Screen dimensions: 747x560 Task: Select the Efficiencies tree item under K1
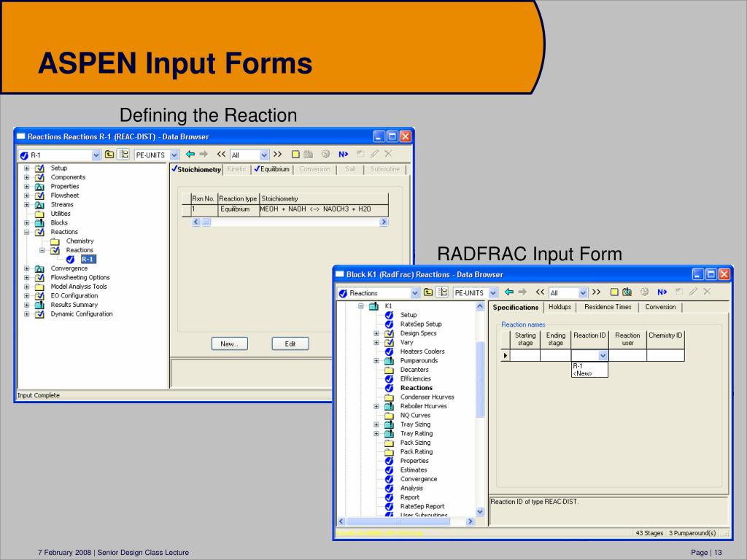tap(415, 378)
